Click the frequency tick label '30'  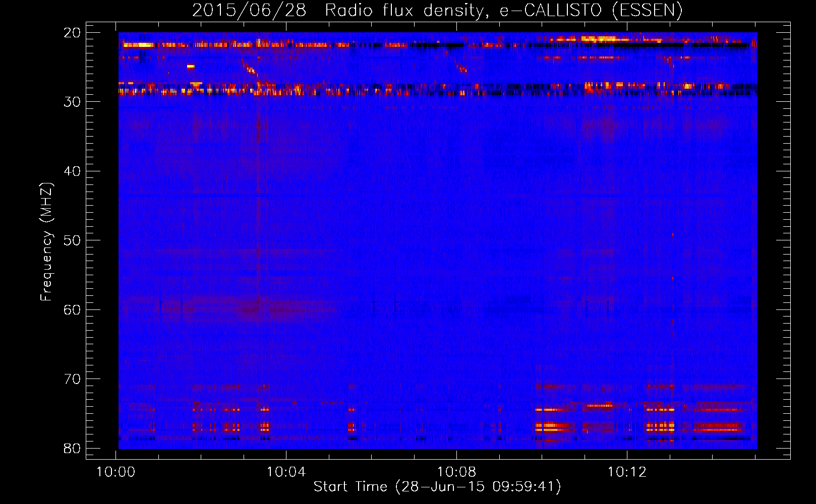coord(73,102)
